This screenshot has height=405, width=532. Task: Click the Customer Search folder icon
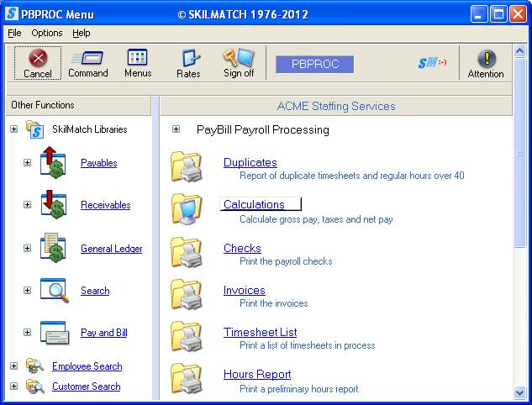pos(35,387)
